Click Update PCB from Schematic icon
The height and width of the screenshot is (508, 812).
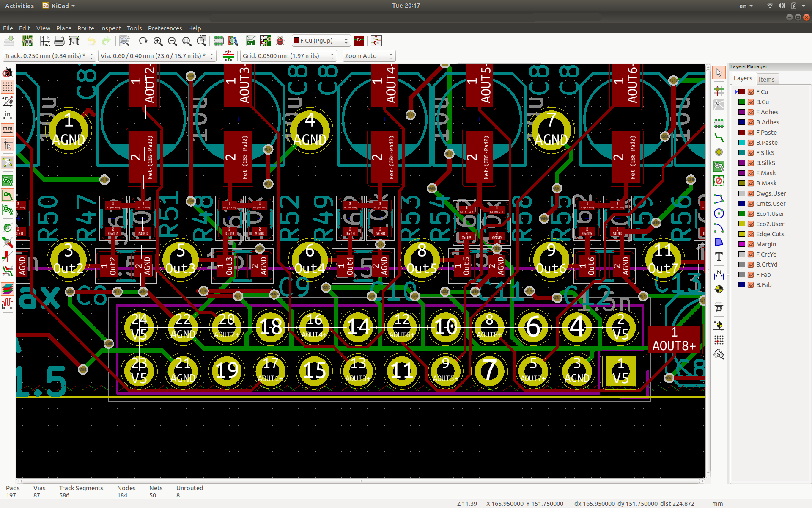[x=266, y=41]
